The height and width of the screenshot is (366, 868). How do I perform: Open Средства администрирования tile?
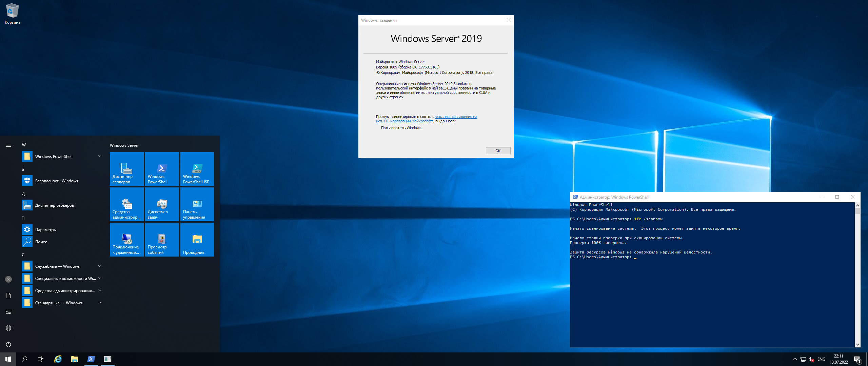[x=127, y=204]
